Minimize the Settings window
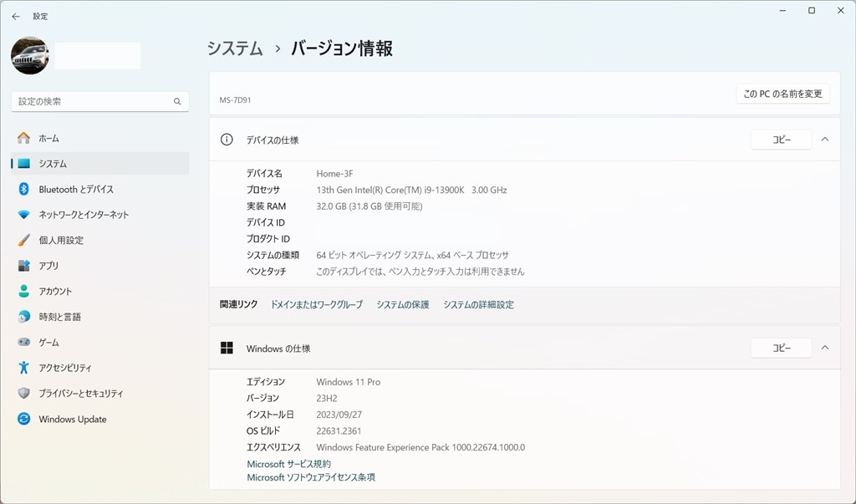 point(782,11)
